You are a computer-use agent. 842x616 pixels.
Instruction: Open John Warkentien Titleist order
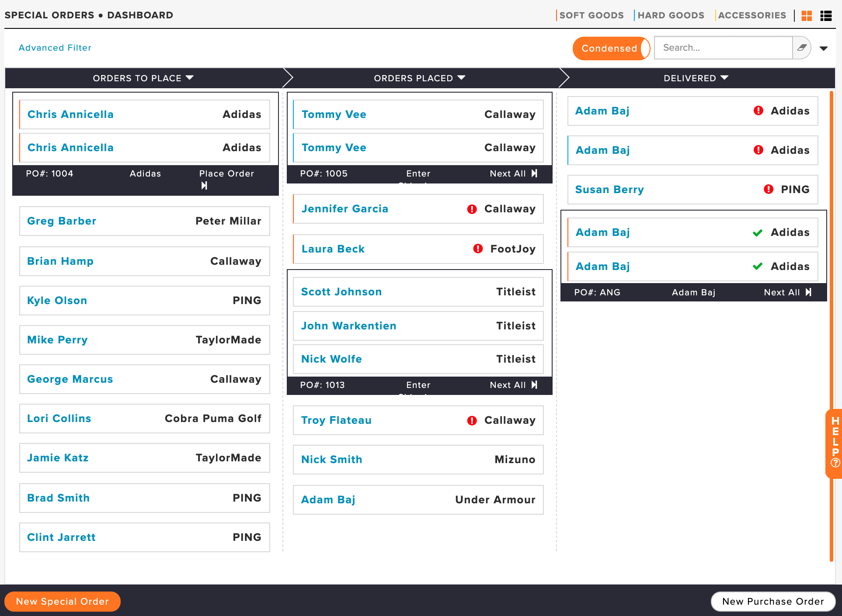[418, 326]
